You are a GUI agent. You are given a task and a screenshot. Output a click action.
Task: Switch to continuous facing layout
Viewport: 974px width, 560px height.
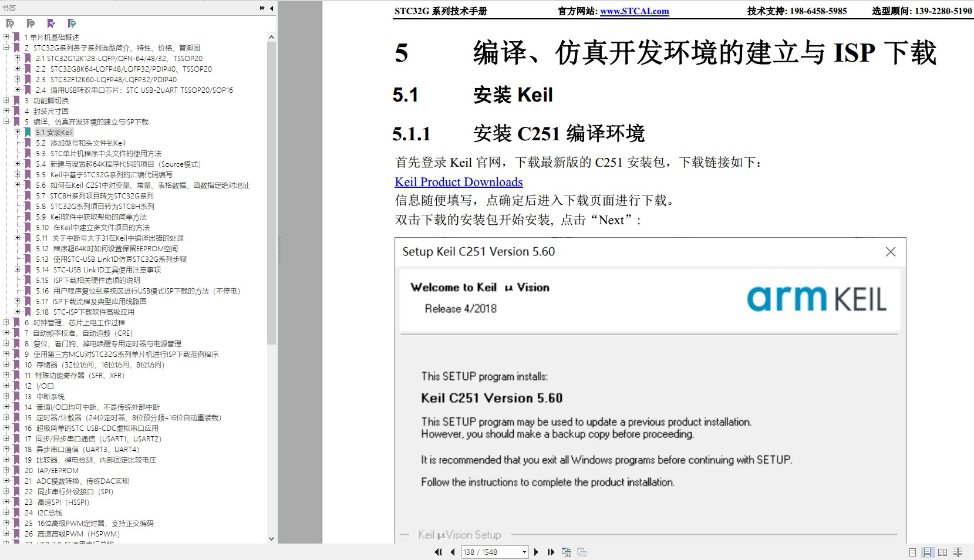[x=958, y=552]
